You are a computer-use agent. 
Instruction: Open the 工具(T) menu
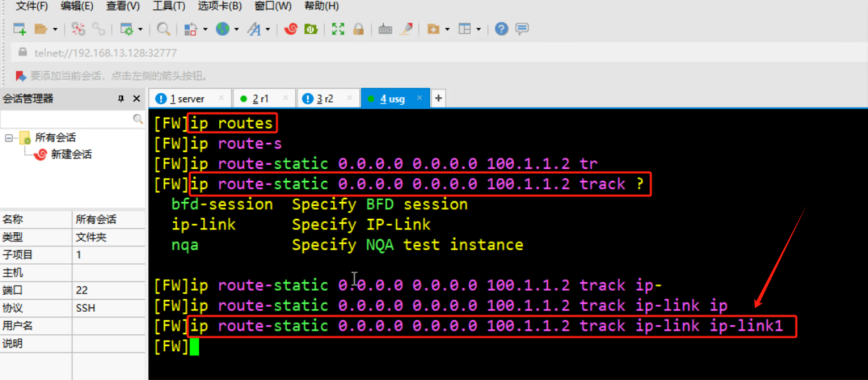(169, 6)
